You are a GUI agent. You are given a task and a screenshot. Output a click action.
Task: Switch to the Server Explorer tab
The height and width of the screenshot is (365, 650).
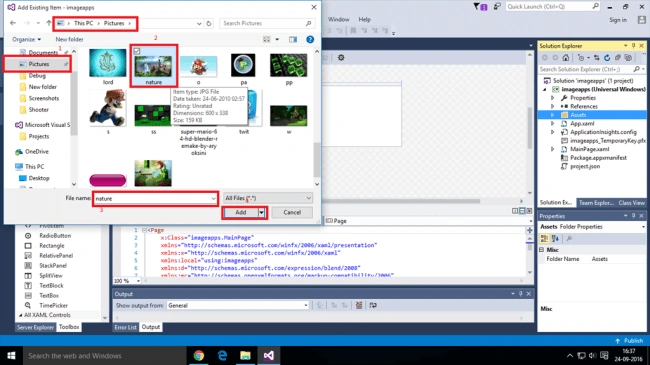click(x=35, y=327)
